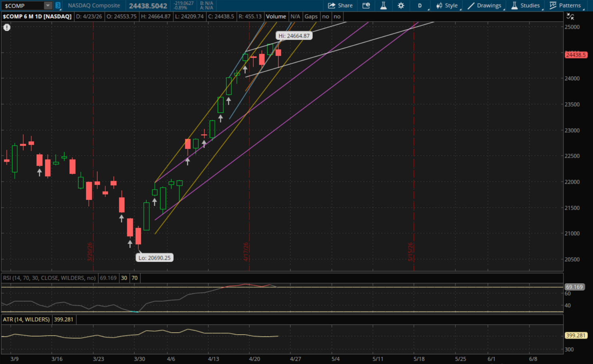Click the $COMP symbol input field

[x=22, y=6]
